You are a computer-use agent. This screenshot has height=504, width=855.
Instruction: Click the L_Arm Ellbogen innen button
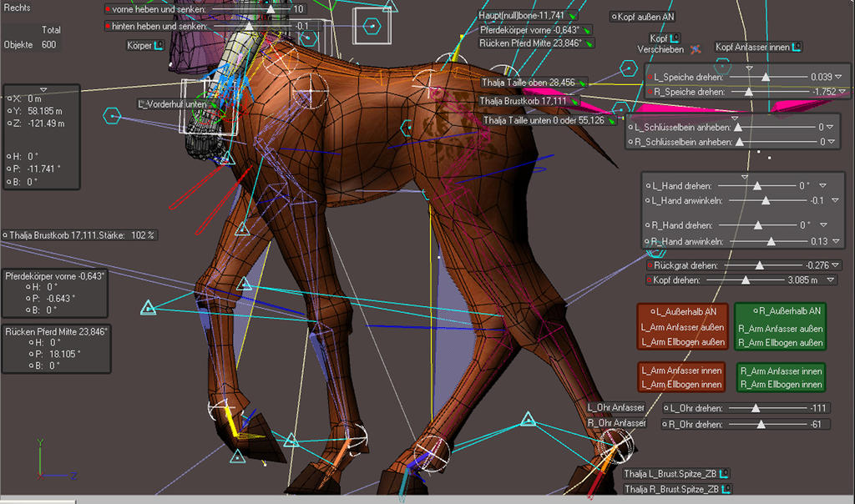(681, 385)
